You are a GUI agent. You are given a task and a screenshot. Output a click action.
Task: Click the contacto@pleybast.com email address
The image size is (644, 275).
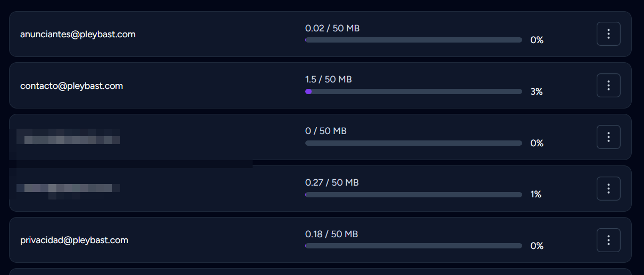tap(71, 86)
